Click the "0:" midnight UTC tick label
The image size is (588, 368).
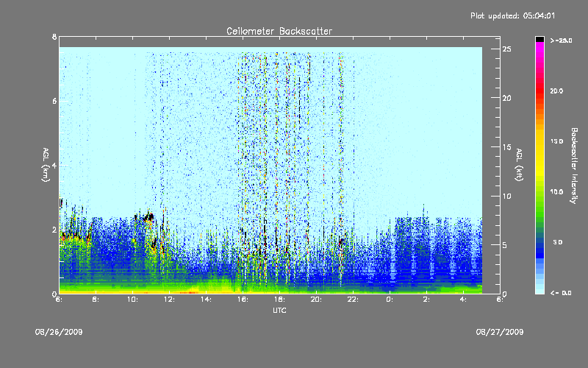[390, 300]
